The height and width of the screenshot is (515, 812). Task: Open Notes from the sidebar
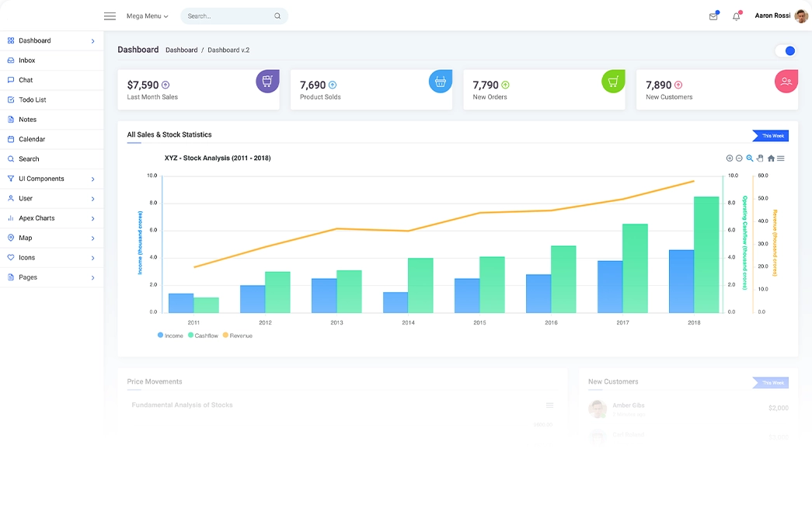click(x=52, y=120)
